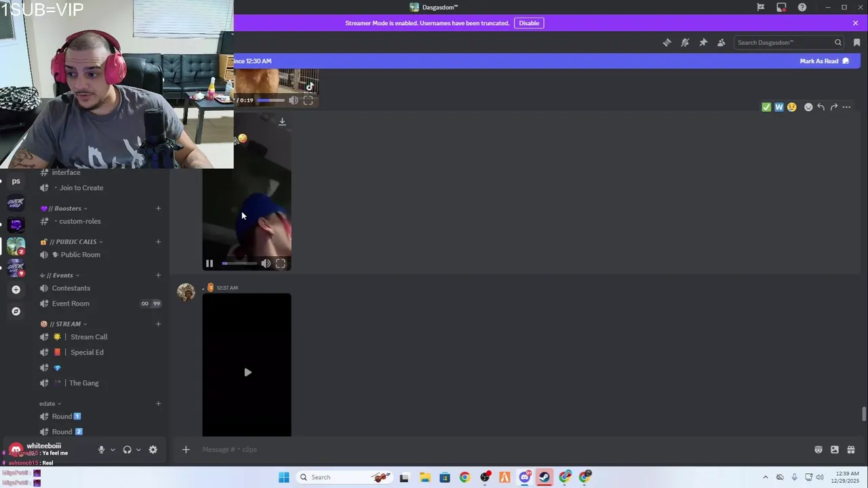Pause the playing video
This screenshot has width=868, height=488.
tap(210, 264)
